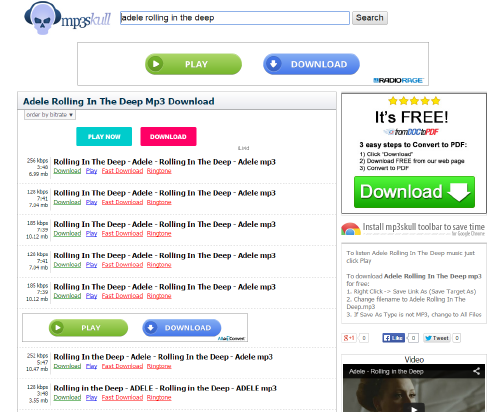Image resolution: width=501 pixels, height=412 pixels.
Task: Click the Google +1 share icon
Action: click(349, 338)
